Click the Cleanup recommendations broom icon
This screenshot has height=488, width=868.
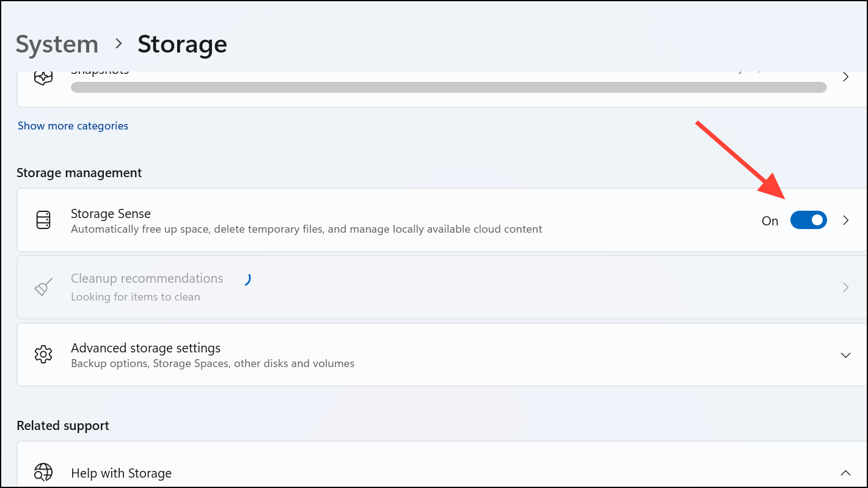point(43,287)
